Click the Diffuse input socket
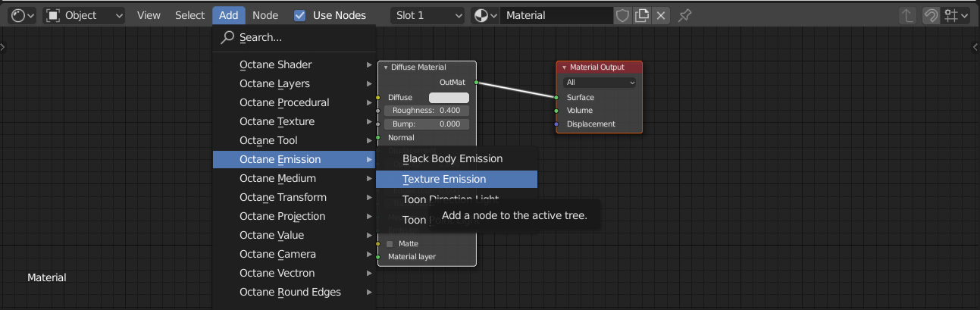Image resolution: width=980 pixels, height=310 pixels. click(x=377, y=97)
